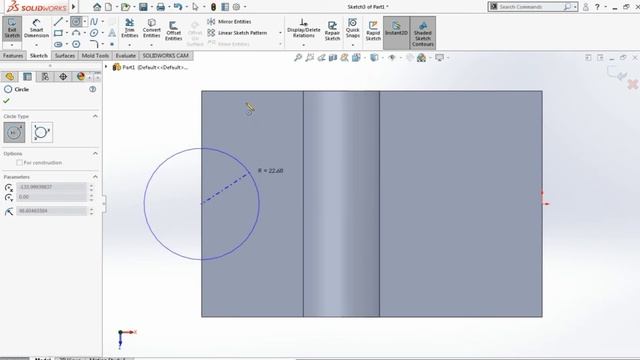
Task: Switch to the Features tab
Action: [13, 56]
